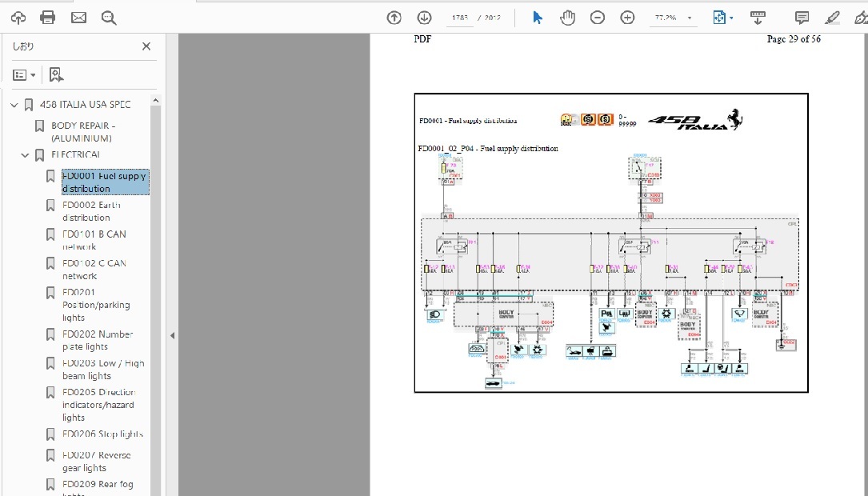This screenshot has width=868, height=496.
Task: Activate the hand pan tool
Action: [567, 18]
